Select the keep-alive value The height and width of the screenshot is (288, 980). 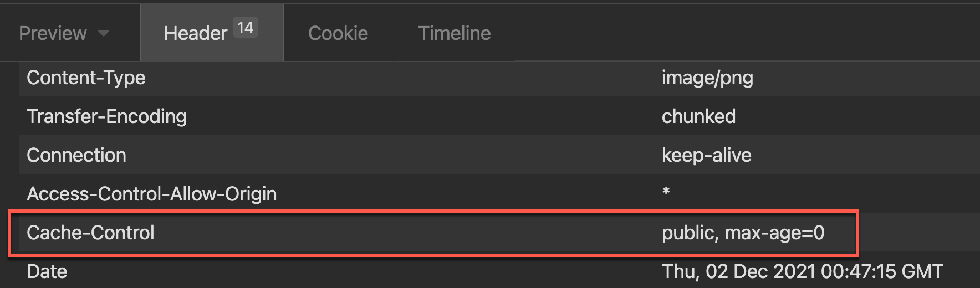click(x=707, y=155)
